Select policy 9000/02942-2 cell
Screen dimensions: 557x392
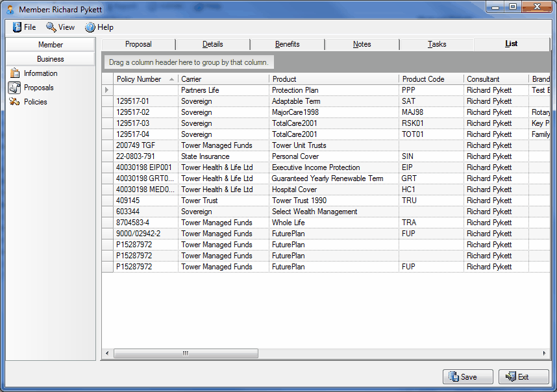(x=145, y=233)
